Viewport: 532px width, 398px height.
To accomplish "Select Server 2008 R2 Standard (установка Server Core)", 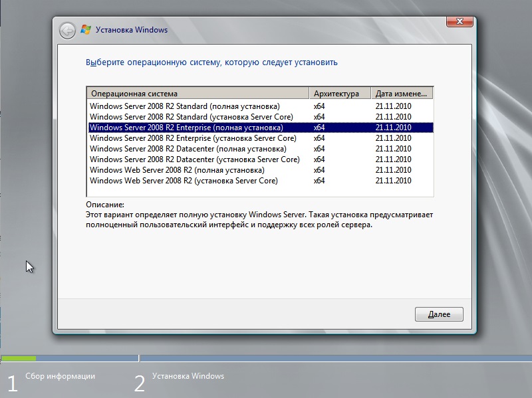I will pyautogui.click(x=261, y=117).
